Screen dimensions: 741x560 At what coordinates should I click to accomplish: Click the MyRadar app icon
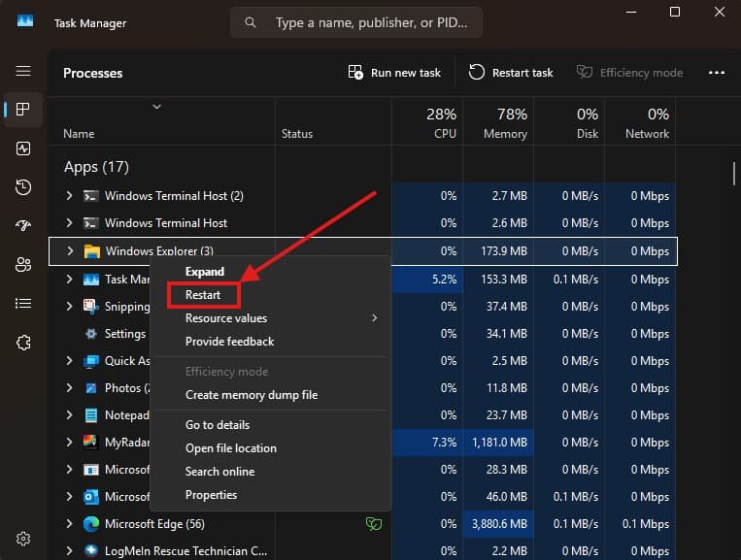90,442
